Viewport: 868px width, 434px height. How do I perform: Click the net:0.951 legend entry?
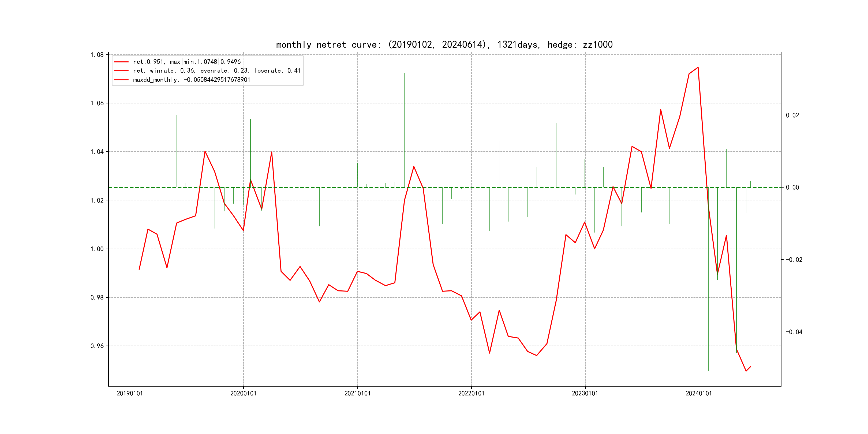(x=187, y=62)
